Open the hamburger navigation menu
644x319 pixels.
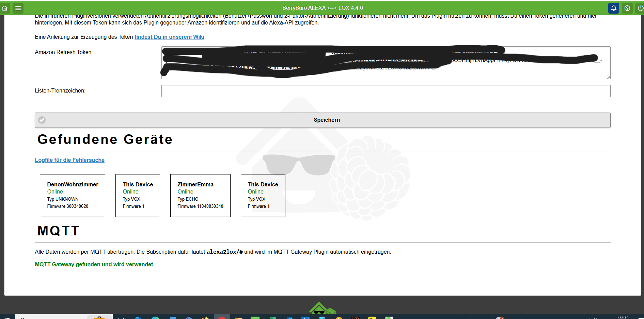(18, 8)
